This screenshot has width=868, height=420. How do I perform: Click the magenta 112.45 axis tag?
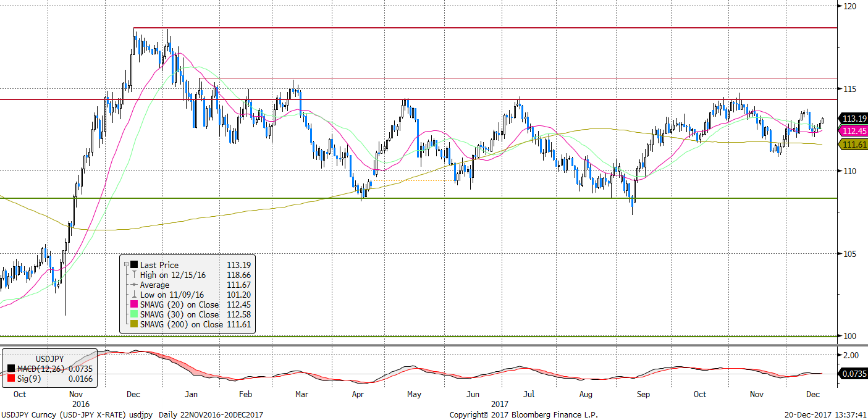853,130
